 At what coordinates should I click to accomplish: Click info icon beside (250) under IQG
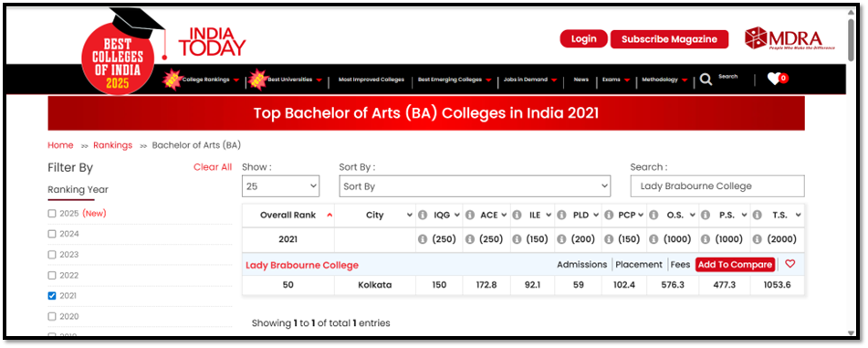423,239
